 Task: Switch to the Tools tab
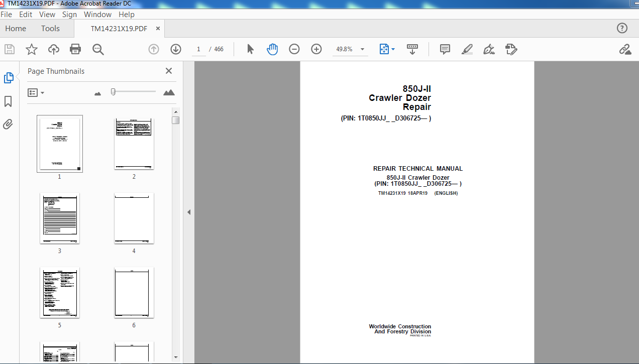point(50,29)
